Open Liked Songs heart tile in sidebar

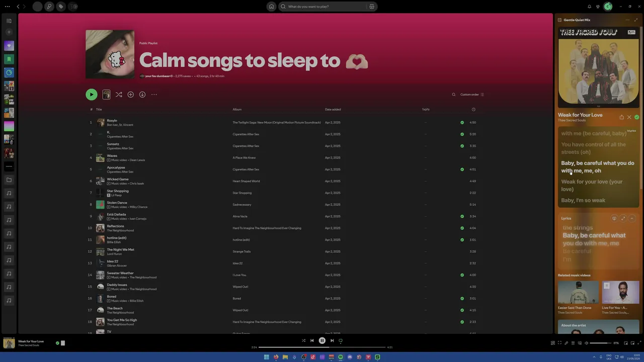click(x=9, y=46)
